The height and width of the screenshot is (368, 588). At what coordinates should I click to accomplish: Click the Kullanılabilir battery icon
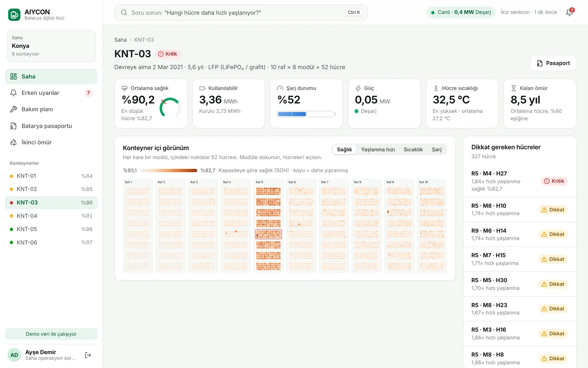pyautogui.click(x=202, y=88)
